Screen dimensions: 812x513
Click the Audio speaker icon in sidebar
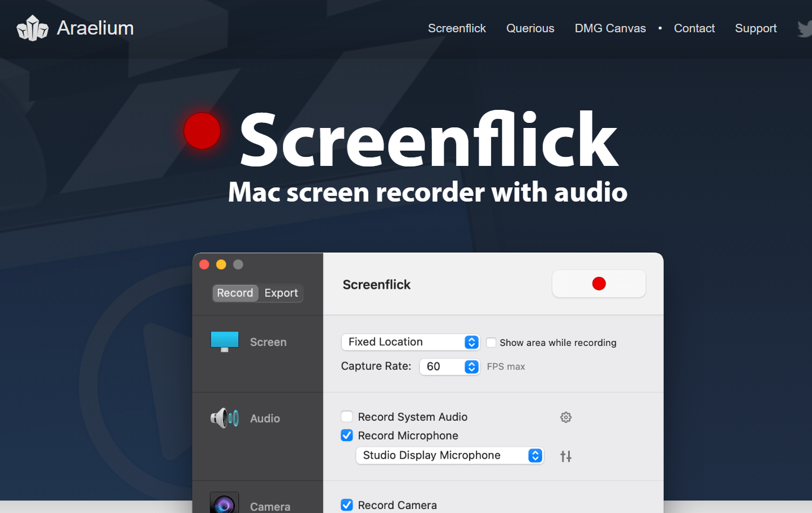(225, 418)
